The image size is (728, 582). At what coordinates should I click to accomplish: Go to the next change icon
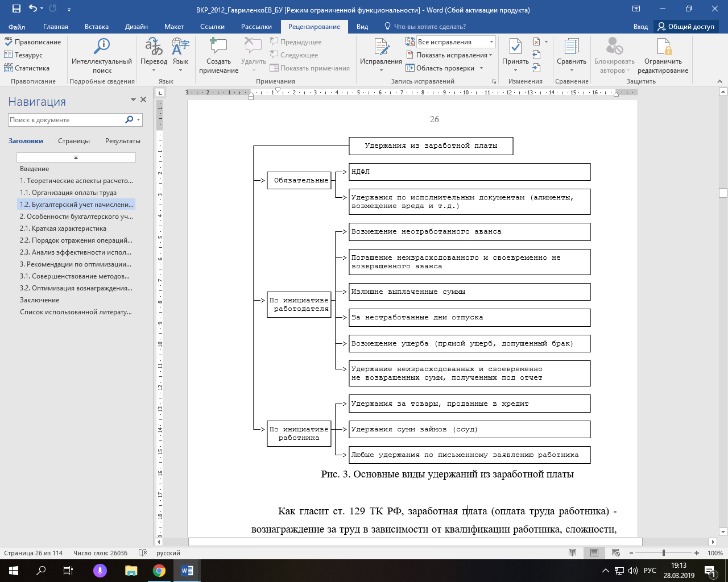[x=536, y=68]
